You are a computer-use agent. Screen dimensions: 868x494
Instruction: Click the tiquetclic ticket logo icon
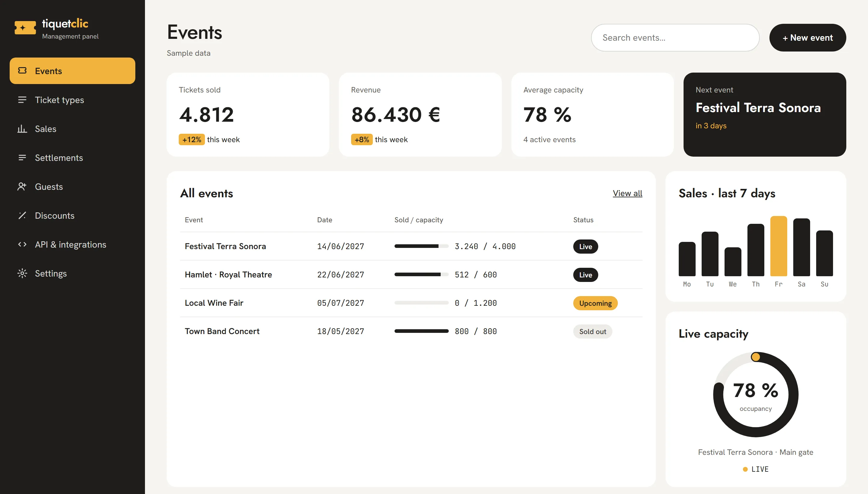pos(25,28)
